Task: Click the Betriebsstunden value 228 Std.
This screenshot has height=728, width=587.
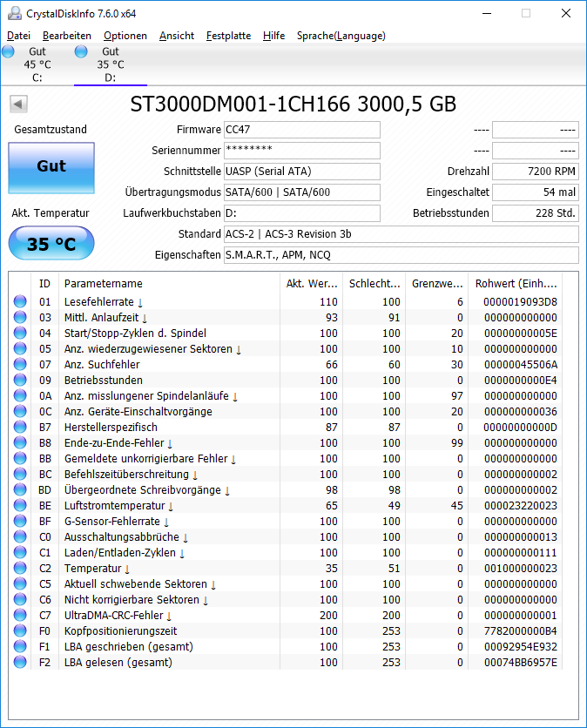Action: (536, 213)
